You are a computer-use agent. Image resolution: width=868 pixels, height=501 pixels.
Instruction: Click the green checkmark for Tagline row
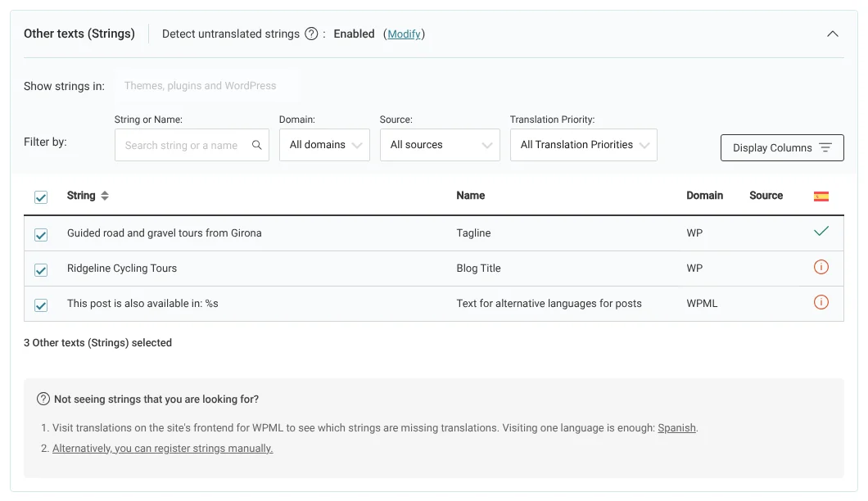click(x=821, y=232)
